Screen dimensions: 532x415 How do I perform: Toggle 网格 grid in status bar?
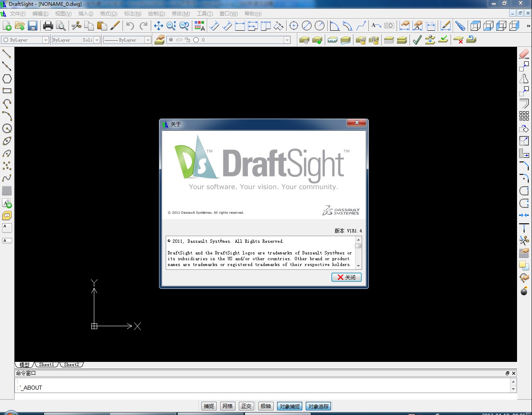228,406
